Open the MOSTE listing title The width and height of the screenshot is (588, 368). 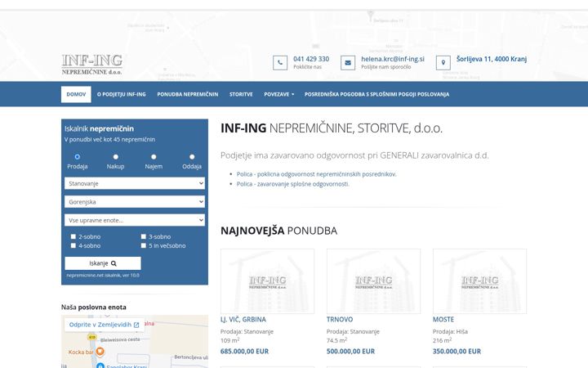(x=443, y=320)
